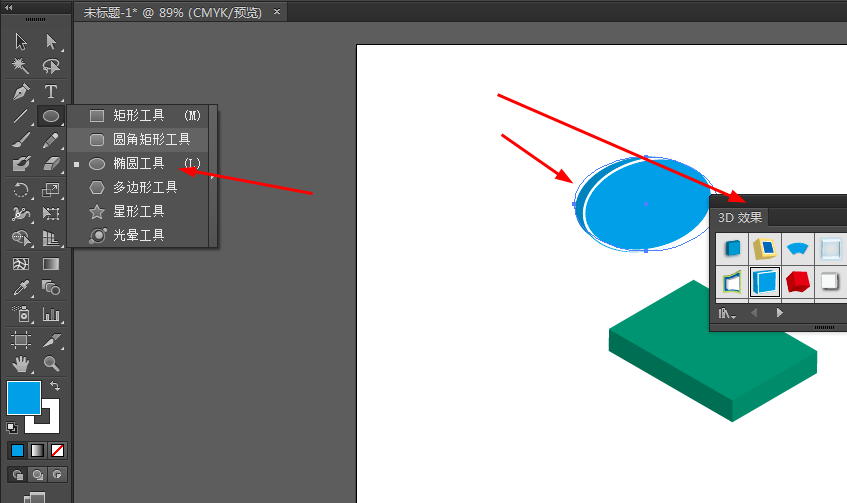Activate the Lasso tool

click(51, 66)
